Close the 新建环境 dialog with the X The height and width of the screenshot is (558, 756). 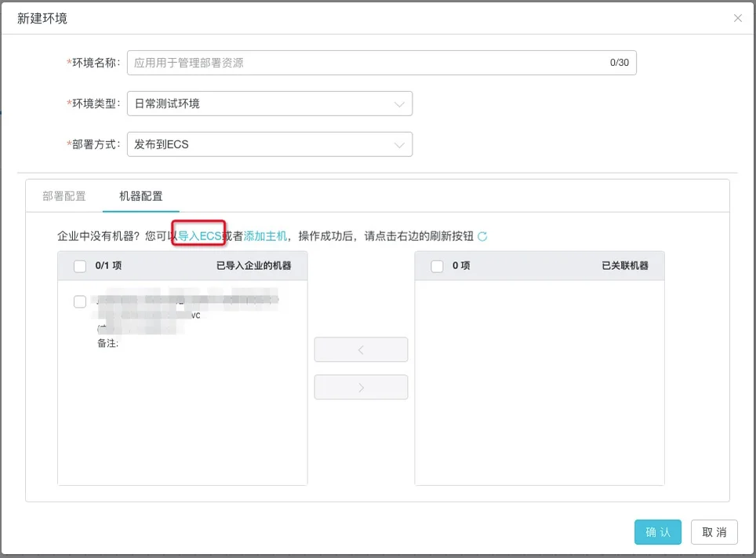tap(738, 18)
